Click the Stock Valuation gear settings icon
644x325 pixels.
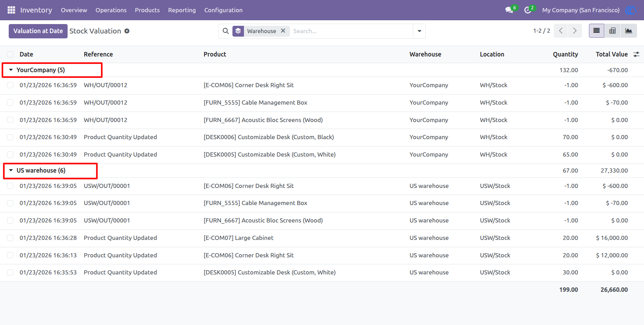[127, 31]
